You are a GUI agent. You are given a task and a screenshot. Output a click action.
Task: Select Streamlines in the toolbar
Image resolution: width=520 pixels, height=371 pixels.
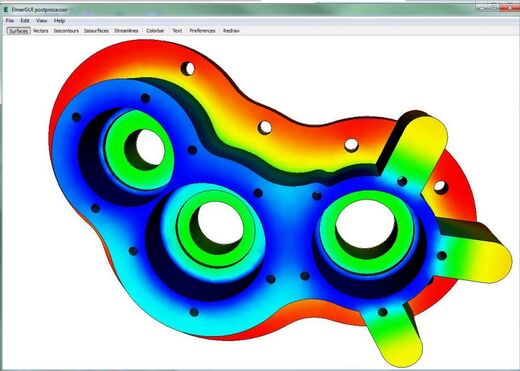126,31
